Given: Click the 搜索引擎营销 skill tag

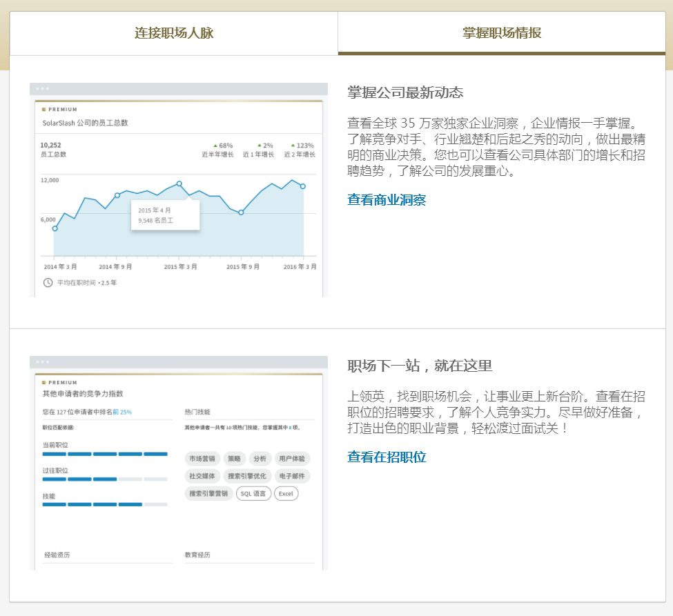Looking at the screenshot, I should click(209, 494).
